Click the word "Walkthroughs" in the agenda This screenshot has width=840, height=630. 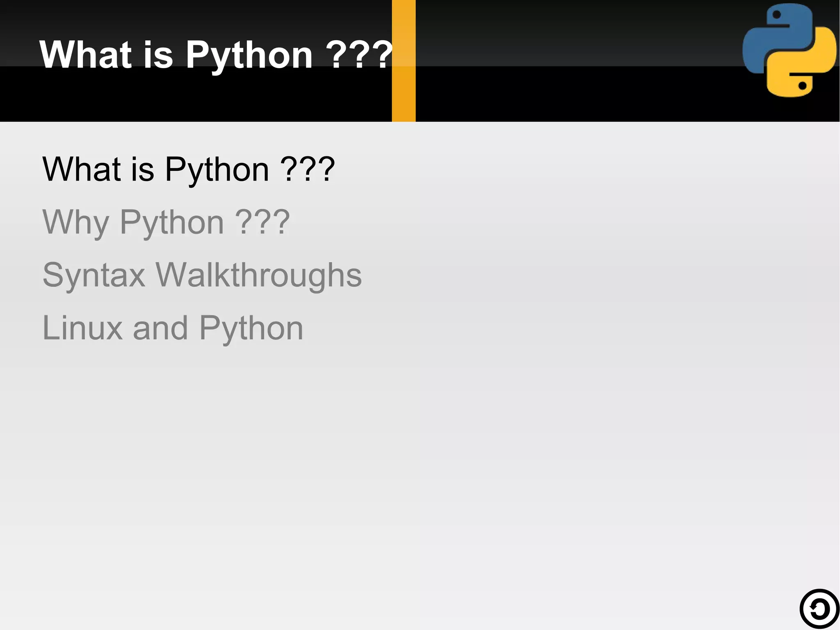258,275
